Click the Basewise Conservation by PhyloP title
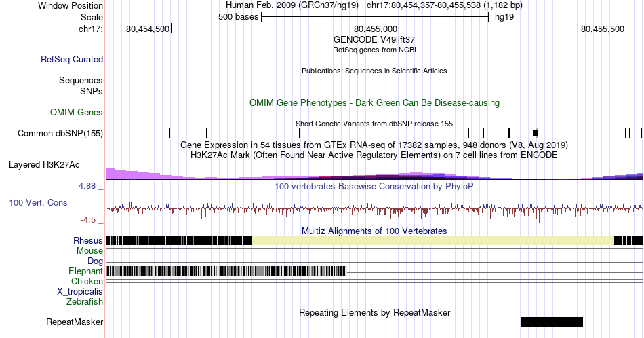The image size is (644, 338). 374,186
